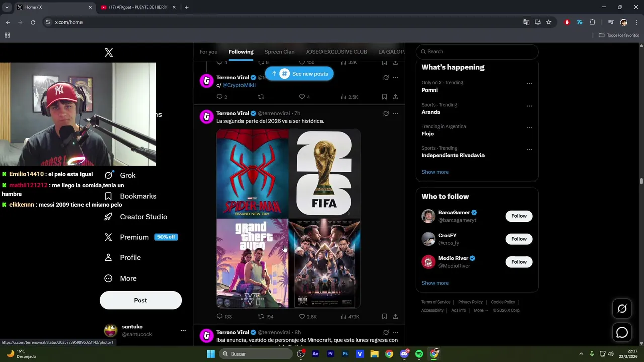The height and width of the screenshot is (362, 644).
Task: Open Creator Studio in sidebar
Action: pyautogui.click(x=135, y=217)
